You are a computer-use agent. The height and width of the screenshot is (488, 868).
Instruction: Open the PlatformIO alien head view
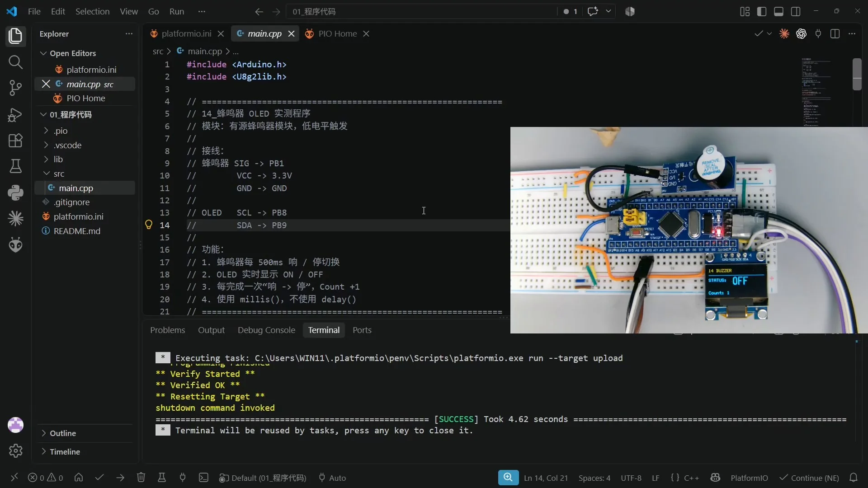(x=15, y=245)
